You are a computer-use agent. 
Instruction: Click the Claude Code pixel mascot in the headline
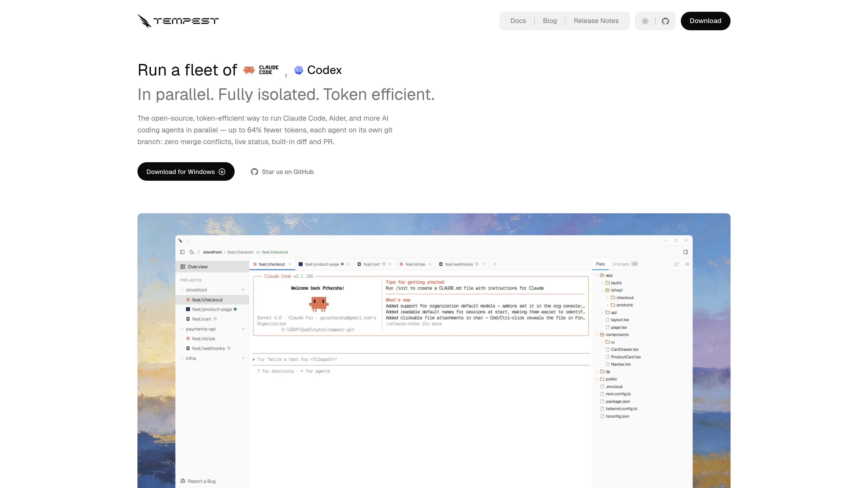coord(249,70)
